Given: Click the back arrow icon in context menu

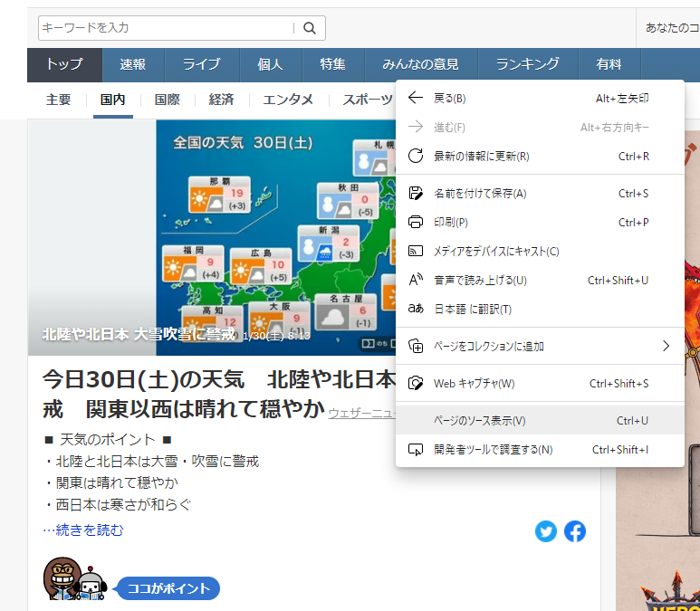Looking at the screenshot, I should [416, 98].
